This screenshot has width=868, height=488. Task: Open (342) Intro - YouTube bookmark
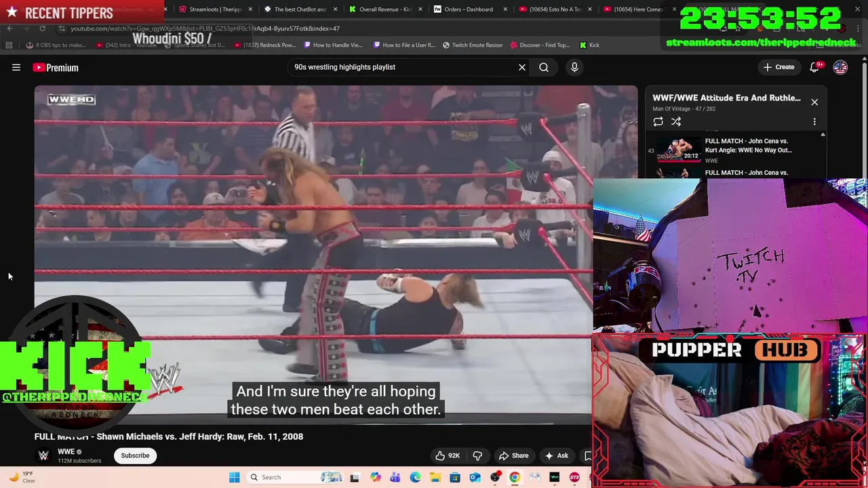coord(127,45)
